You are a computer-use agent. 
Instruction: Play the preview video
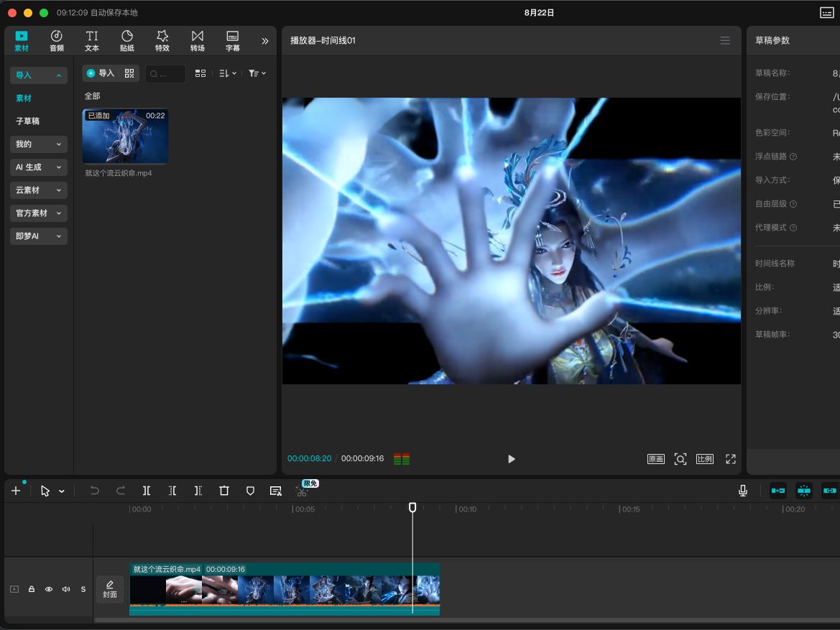(511, 459)
